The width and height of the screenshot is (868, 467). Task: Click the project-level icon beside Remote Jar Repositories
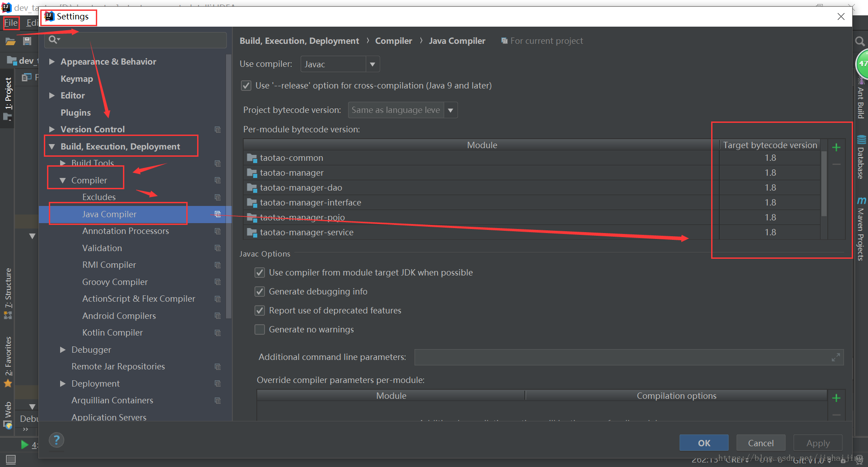(217, 367)
